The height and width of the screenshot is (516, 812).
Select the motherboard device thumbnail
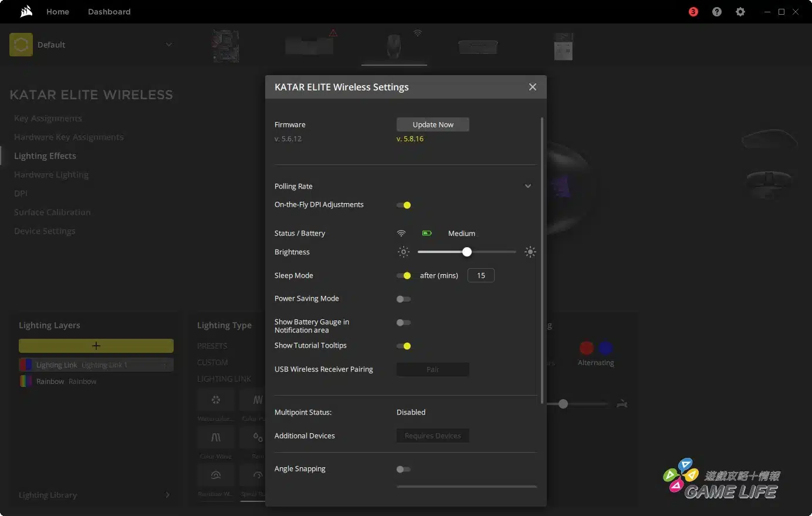click(x=226, y=46)
